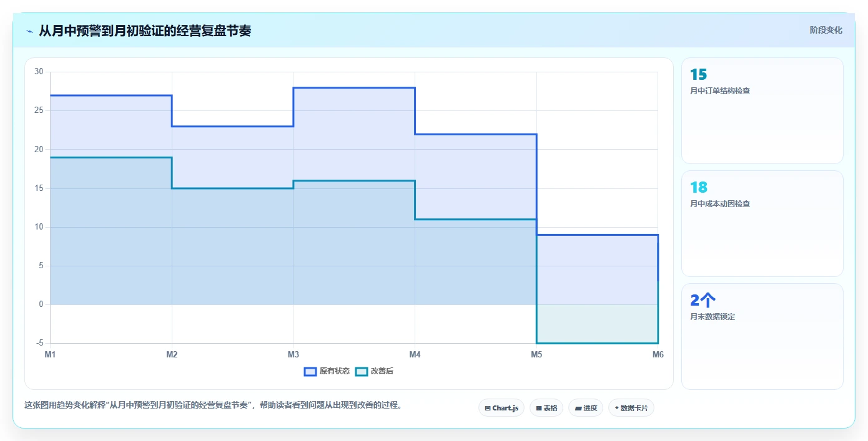Select the 数据卡片 tag chip
This screenshot has width=868, height=441.
tap(631, 408)
